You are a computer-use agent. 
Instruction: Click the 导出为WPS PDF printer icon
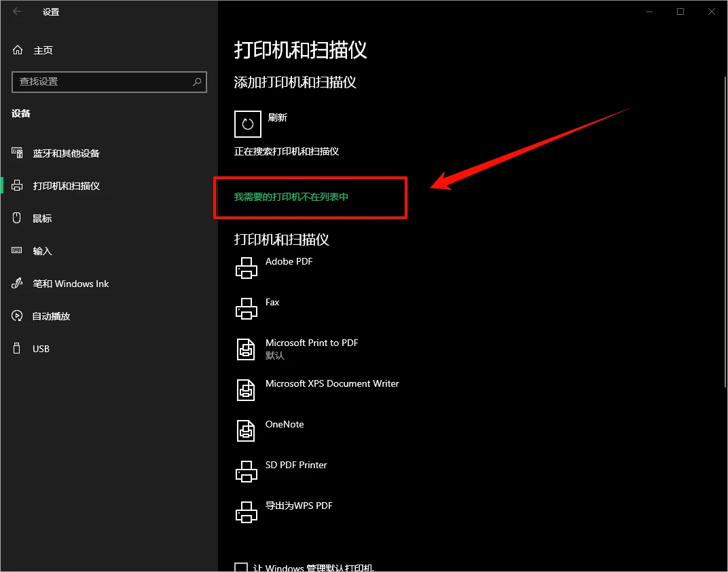(246, 512)
